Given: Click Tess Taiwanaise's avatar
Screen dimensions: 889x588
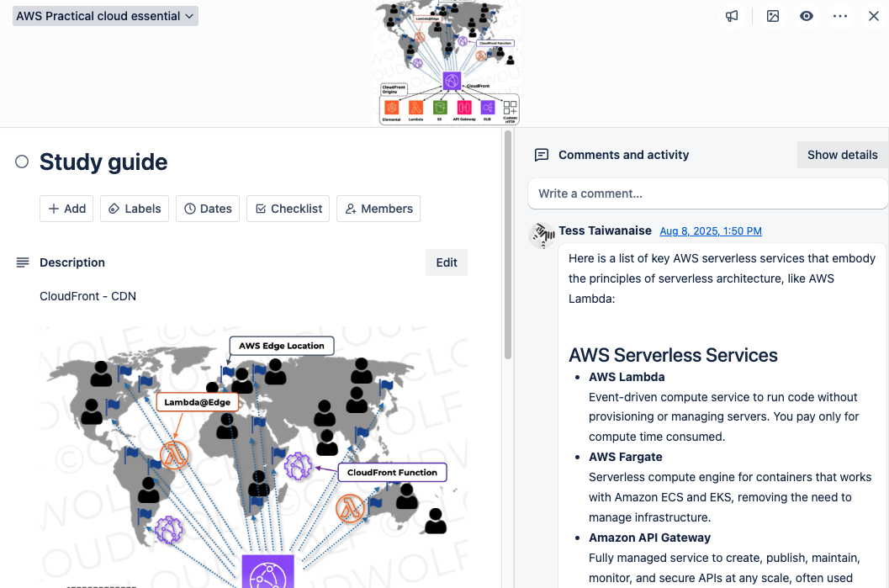Looking at the screenshot, I should click(542, 236).
